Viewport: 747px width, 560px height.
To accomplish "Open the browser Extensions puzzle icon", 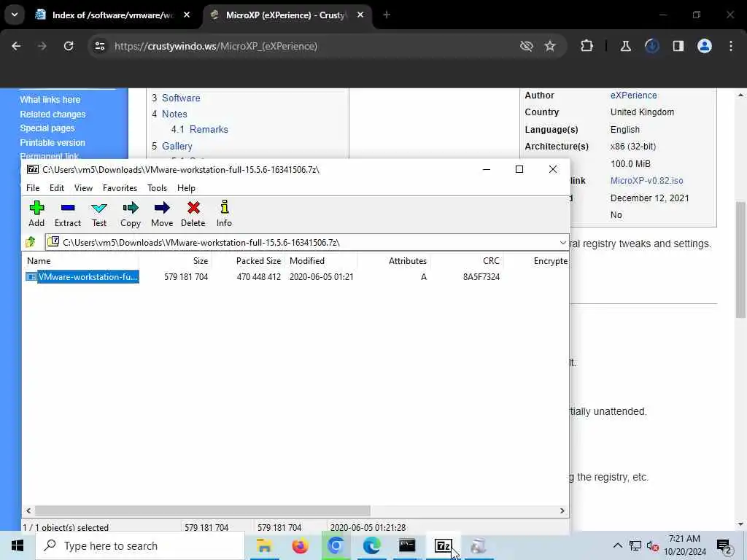I will tap(587, 46).
